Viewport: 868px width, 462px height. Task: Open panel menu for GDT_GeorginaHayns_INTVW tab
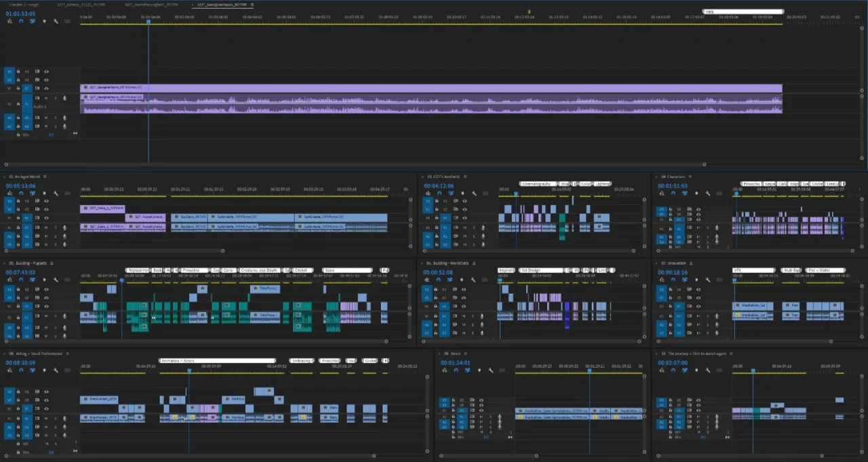pos(252,4)
